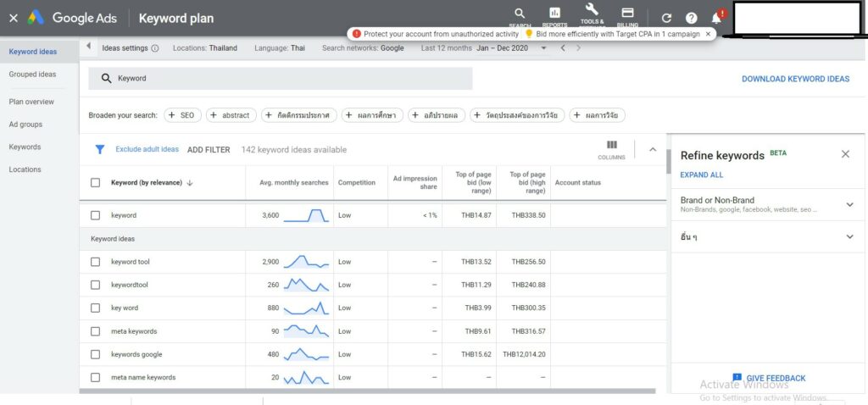Click Search networks: Google setting
The width and height of the screenshot is (868, 405).
(x=363, y=48)
